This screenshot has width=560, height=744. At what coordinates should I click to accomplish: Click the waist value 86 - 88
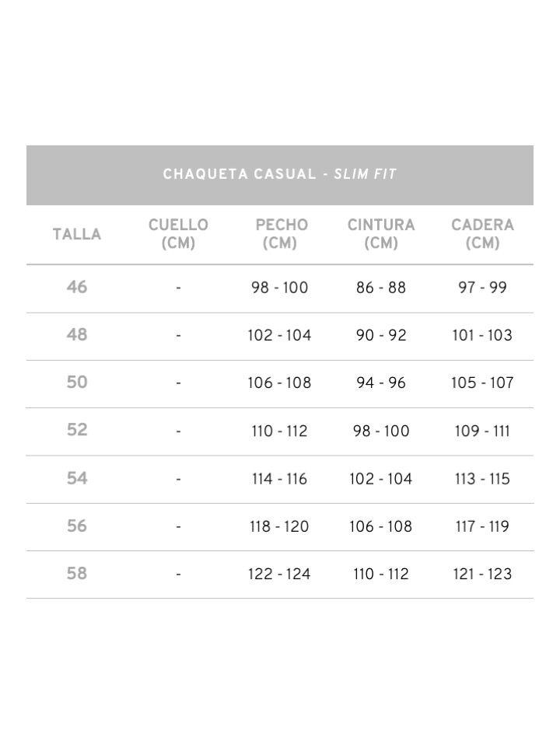(x=381, y=288)
